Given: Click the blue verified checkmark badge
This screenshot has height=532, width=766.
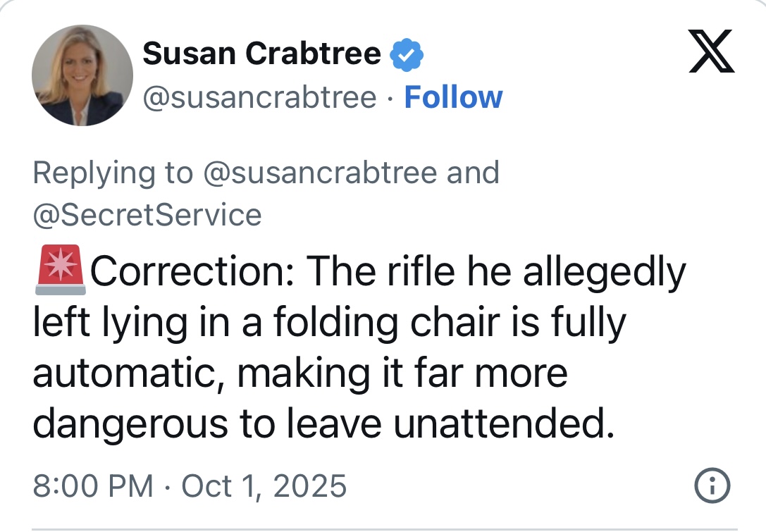Looking at the screenshot, I should pyautogui.click(x=406, y=54).
